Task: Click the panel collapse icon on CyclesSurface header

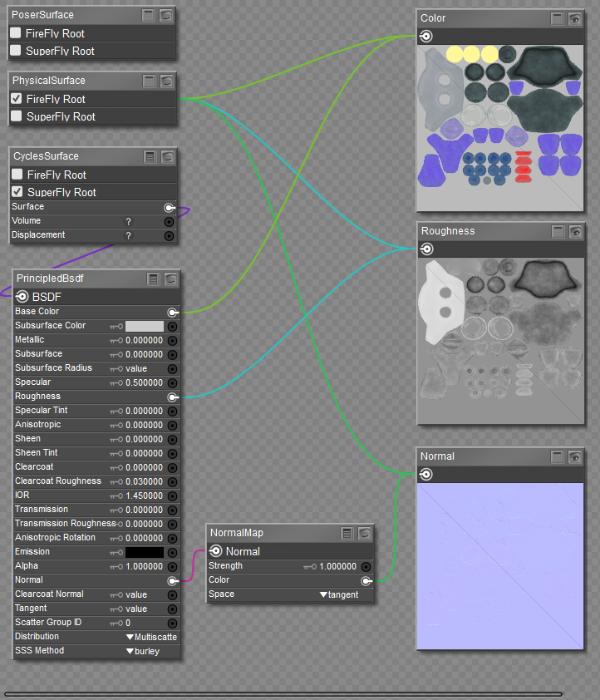Action: coord(150,156)
